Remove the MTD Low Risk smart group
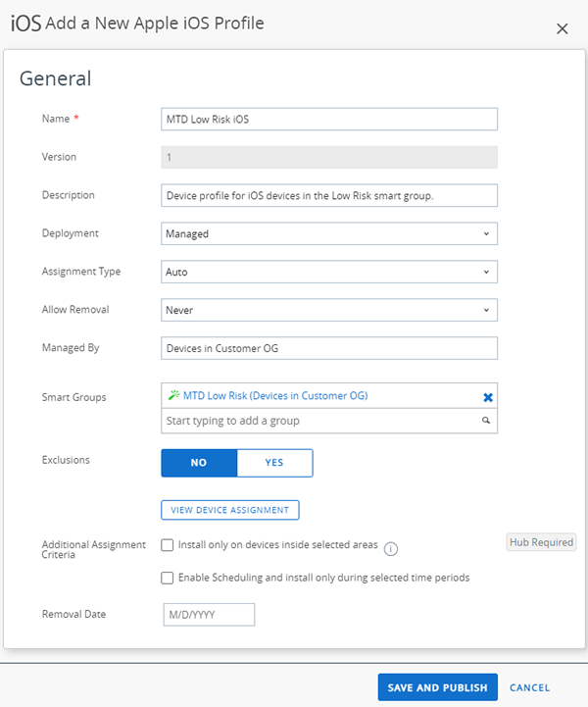 [x=487, y=397]
